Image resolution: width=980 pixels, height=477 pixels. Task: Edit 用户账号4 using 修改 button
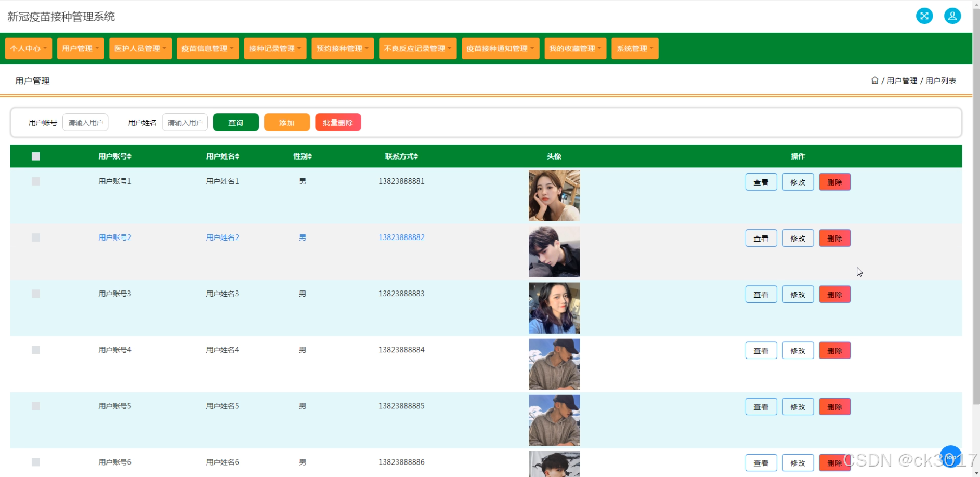798,350
